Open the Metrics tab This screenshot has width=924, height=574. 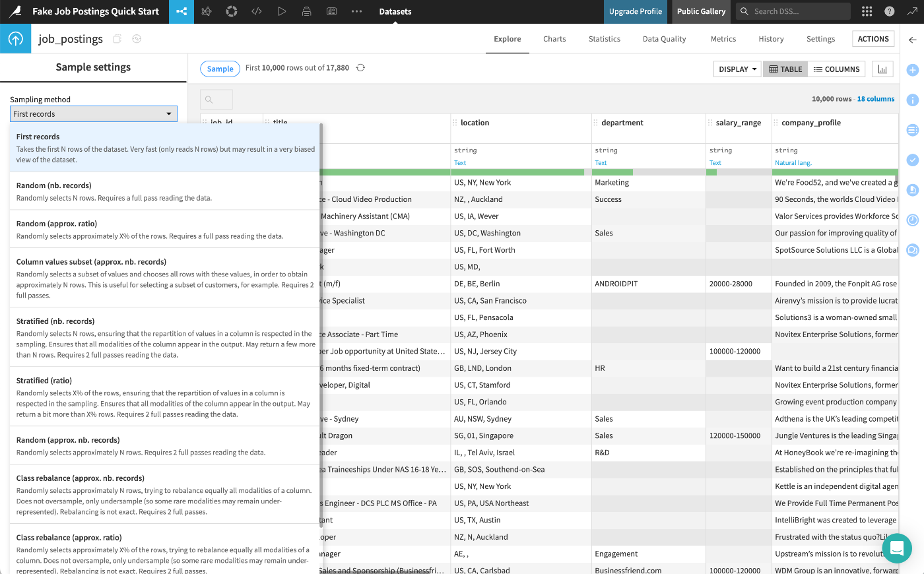point(723,39)
